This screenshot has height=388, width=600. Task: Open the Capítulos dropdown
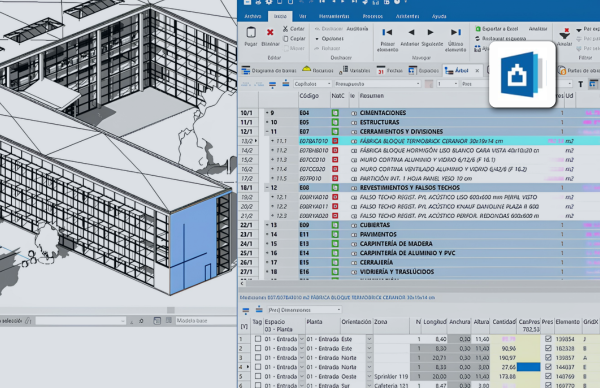click(x=312, y=84)
